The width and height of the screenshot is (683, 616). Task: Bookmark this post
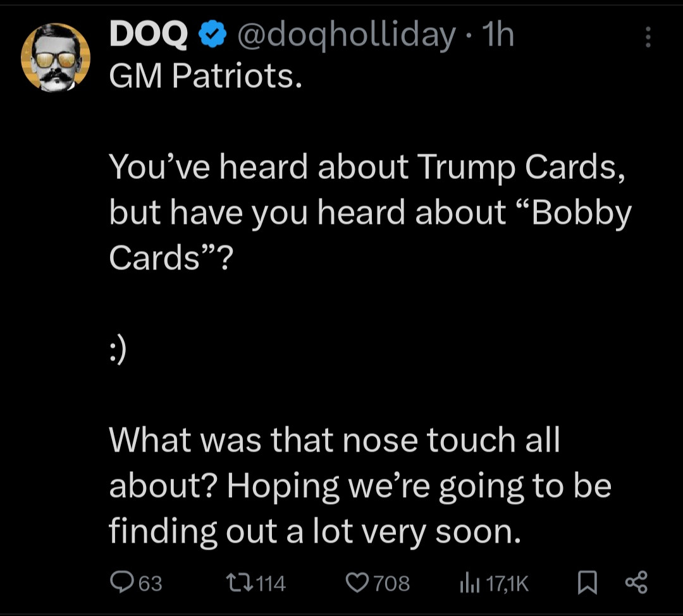[x=588, y=582]
